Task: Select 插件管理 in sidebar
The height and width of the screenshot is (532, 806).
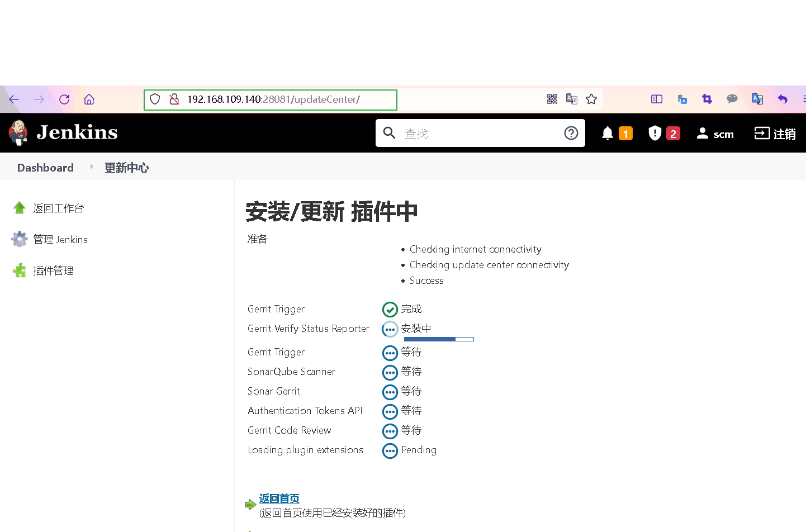Action: [53, 271]
